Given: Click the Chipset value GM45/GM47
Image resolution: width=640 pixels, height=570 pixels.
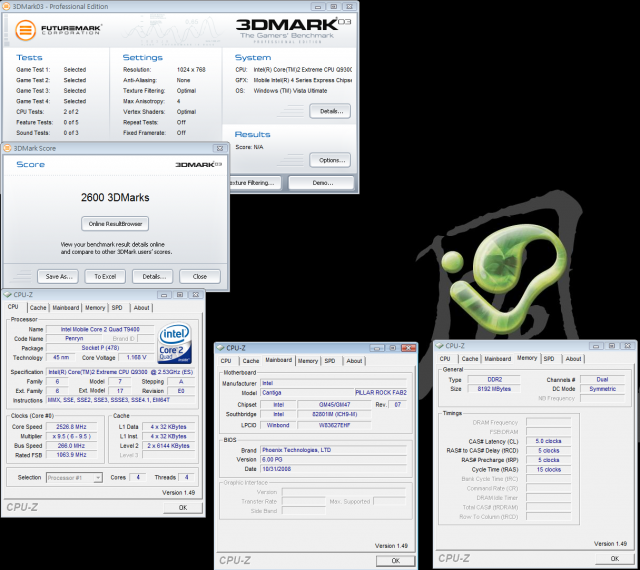Looking at the screenshot, I should click(334, 405).
